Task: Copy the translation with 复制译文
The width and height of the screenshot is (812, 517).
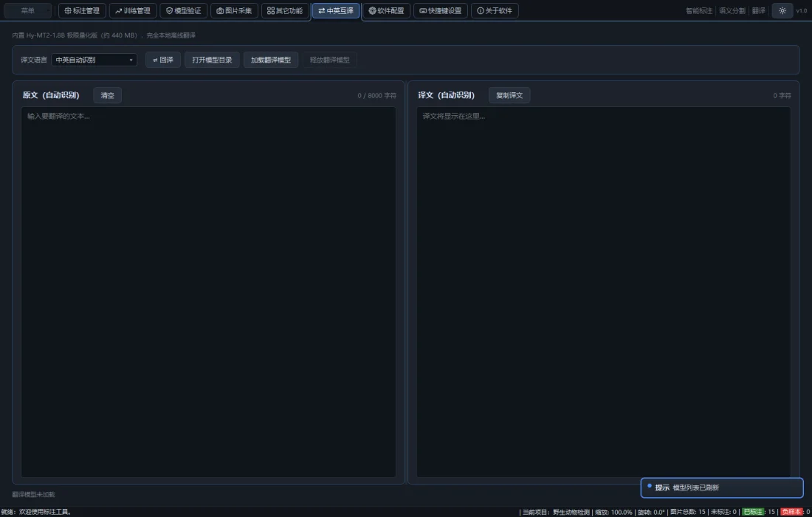Action: coord(509,95)
